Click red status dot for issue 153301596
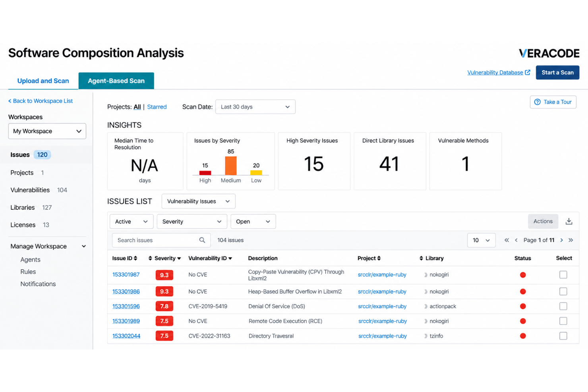Screen dimensions: 588x392 click(x=523, y=306)
